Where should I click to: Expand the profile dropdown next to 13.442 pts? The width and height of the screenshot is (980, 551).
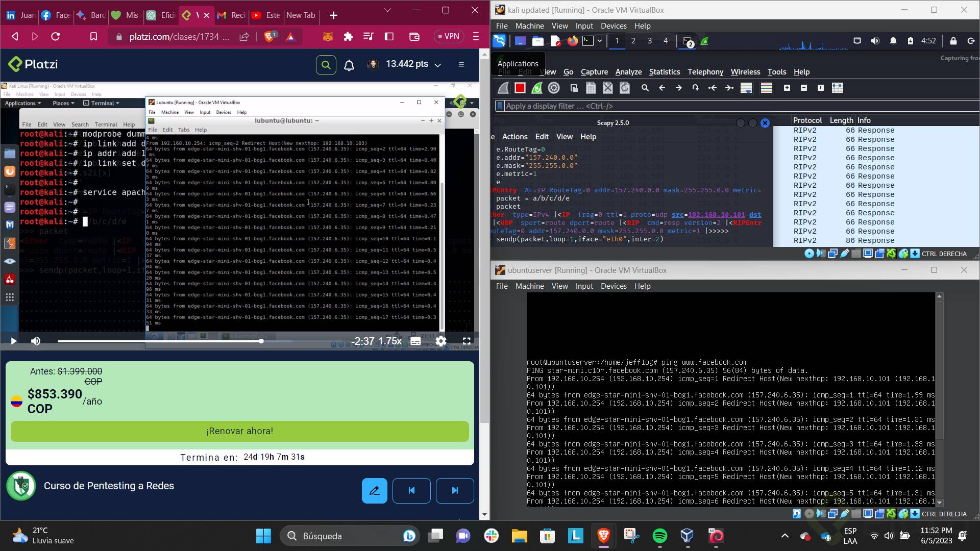click(437, 65)
